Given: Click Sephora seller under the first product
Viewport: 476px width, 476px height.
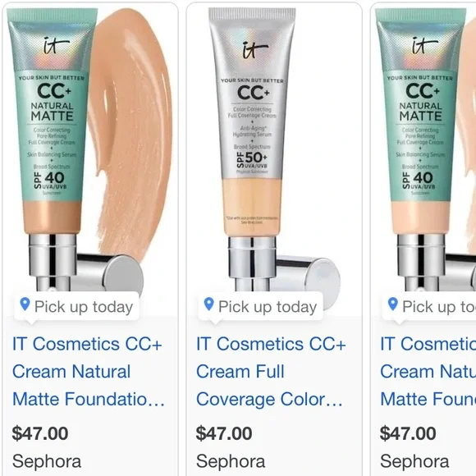Looking at the screenshot, I should pyautogui.click(x=47, y=461).
